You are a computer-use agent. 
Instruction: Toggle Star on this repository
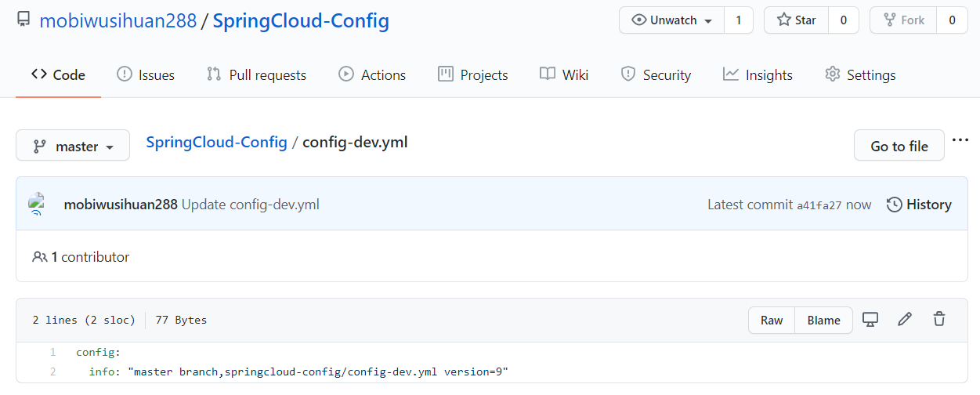tap(797, 20)
